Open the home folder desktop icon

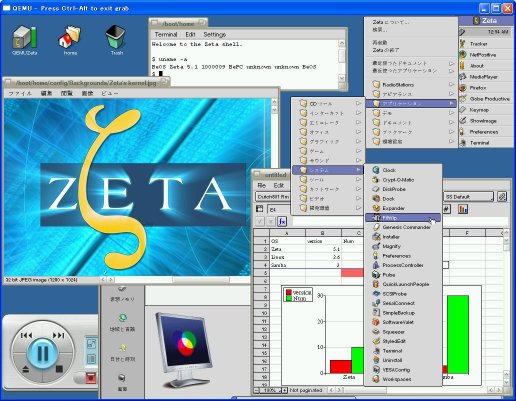pos(70,40)
